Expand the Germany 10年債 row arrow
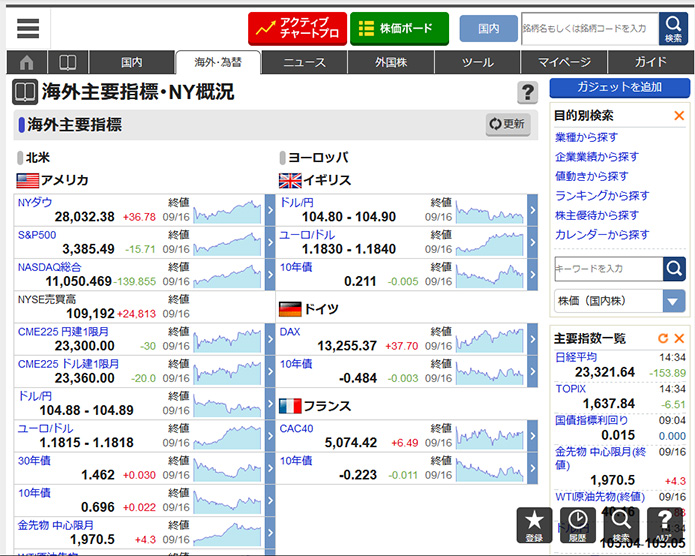This screenshot has width=695, height=556. point(533,372)
